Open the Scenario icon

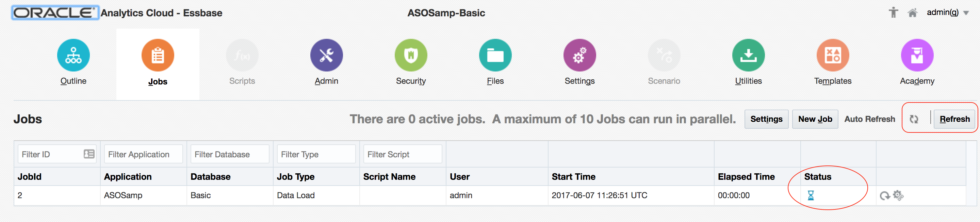tap(664, 55)
